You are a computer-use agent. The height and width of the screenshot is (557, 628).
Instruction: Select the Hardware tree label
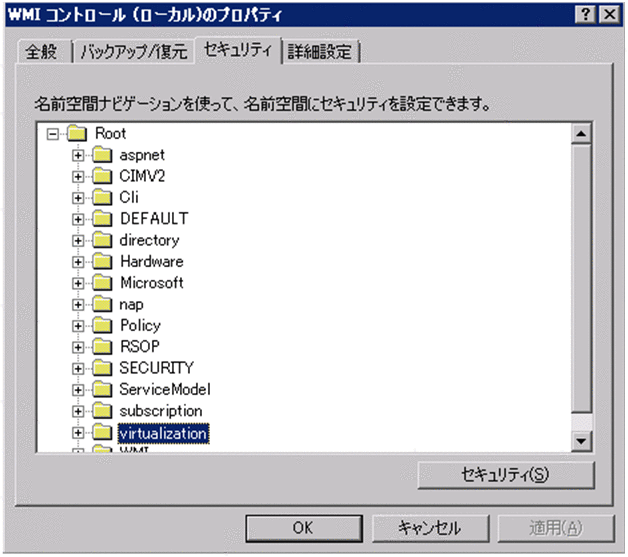pyautogui.click(x=152, y=261)
